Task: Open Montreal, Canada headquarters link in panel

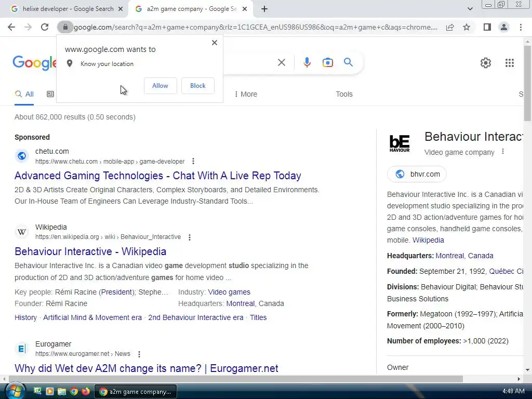Action: pos(464,256)
